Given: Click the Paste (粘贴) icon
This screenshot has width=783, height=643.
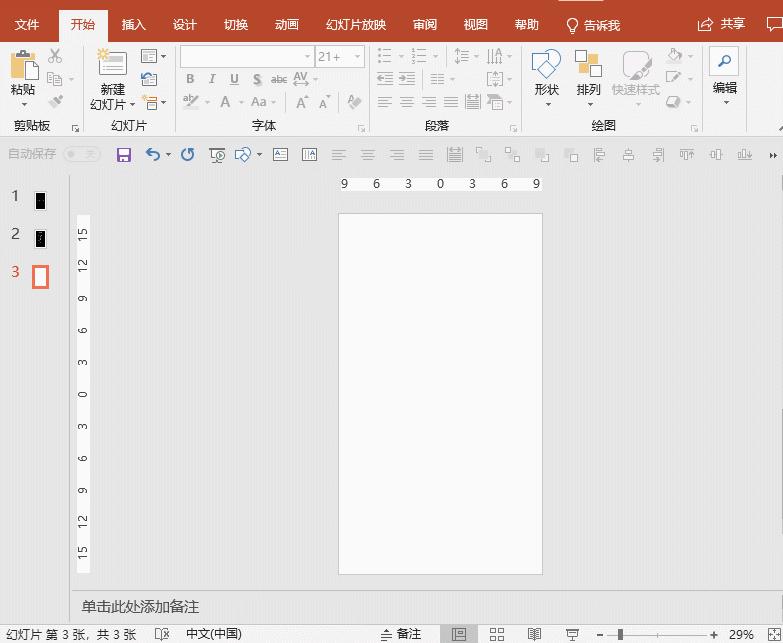Looking at the screenshot, I should point(23,67).
